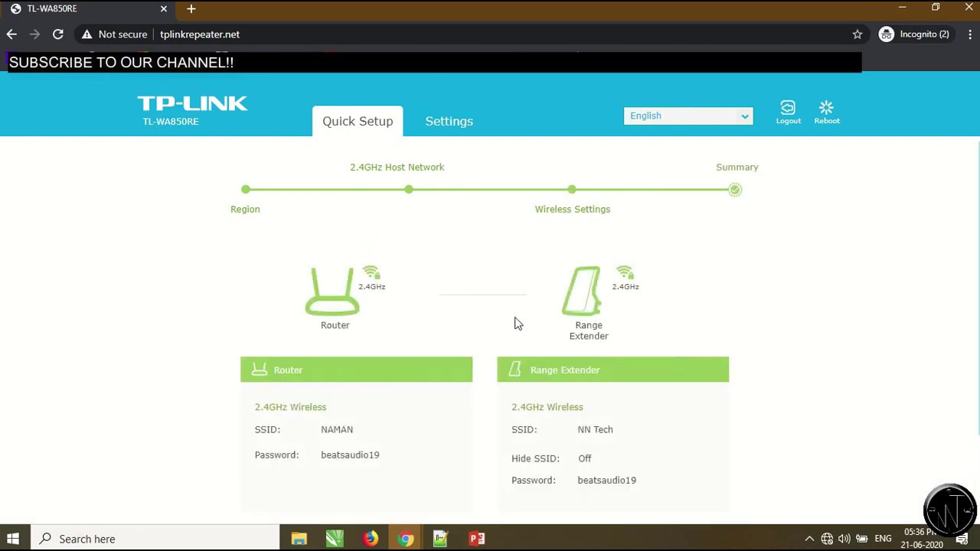Switch to the Quick Setup tab
The width and height of the screenshot is (980, 551).
pos(358,121)
